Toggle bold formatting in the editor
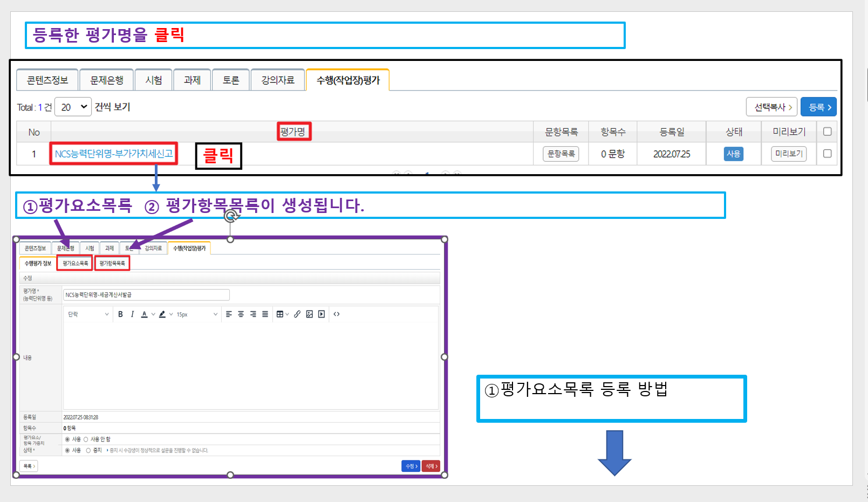This screenshot has width=868, height=502. (120, 314)
